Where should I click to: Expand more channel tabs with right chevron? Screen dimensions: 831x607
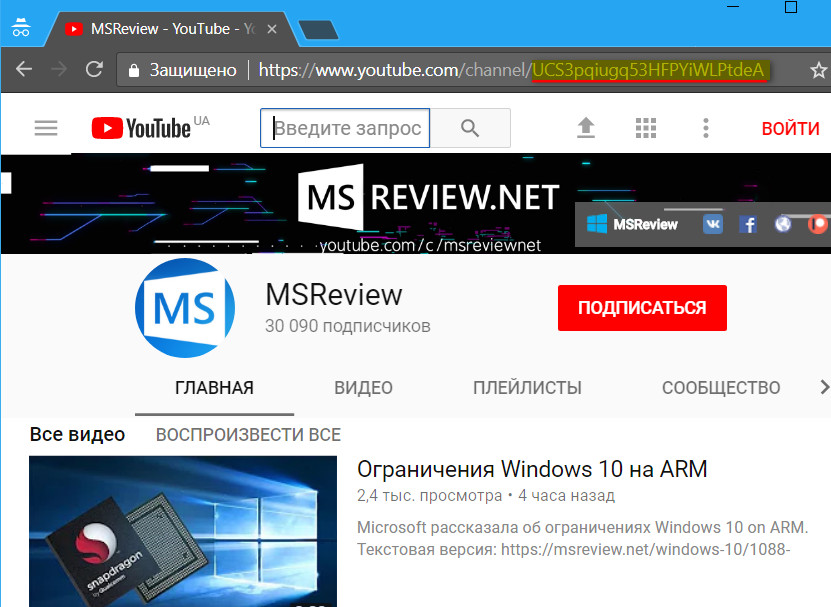click(x=824, y=388)
